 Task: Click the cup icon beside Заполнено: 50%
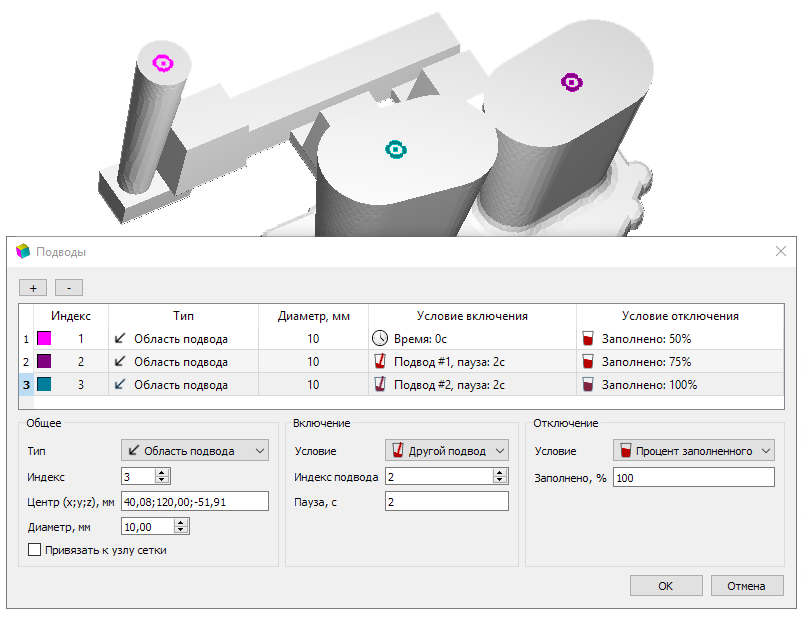588,338
